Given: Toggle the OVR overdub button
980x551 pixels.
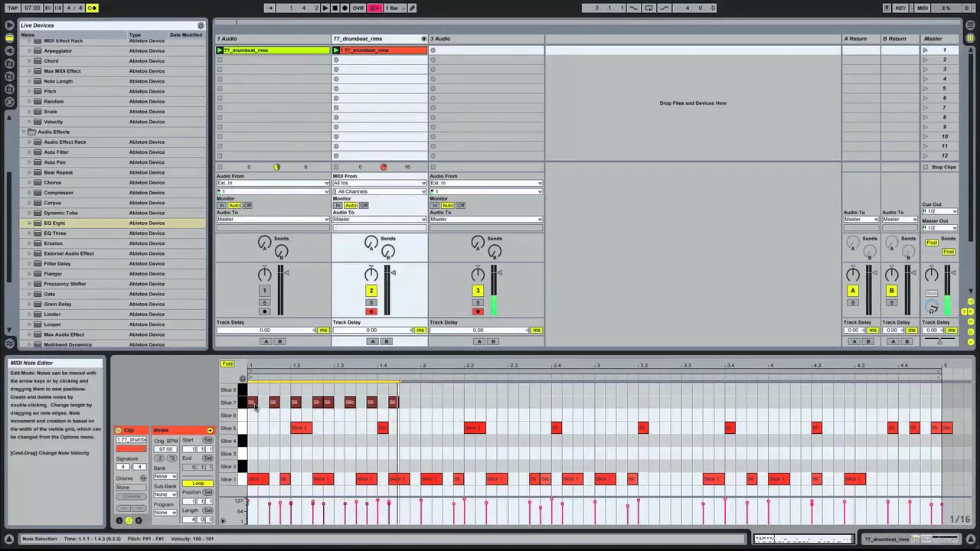Looking at the screenshot, I should 358,8.
